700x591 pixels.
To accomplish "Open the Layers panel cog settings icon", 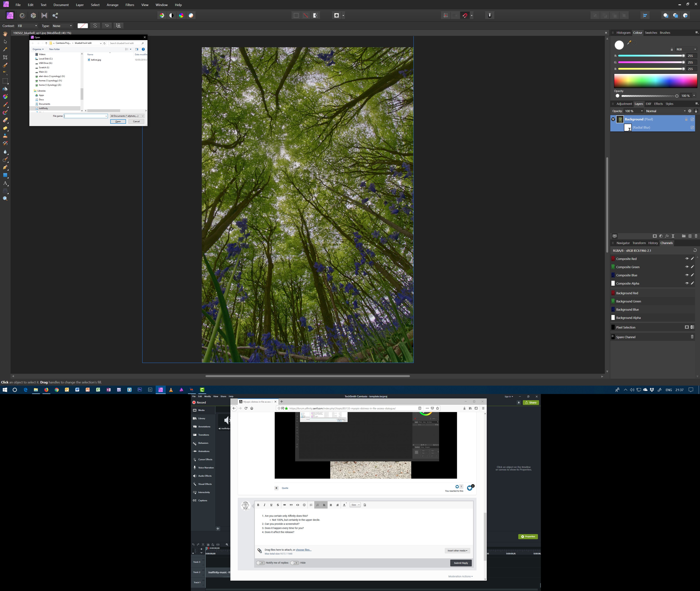I will pyautogui.click(x=690, y=111).
